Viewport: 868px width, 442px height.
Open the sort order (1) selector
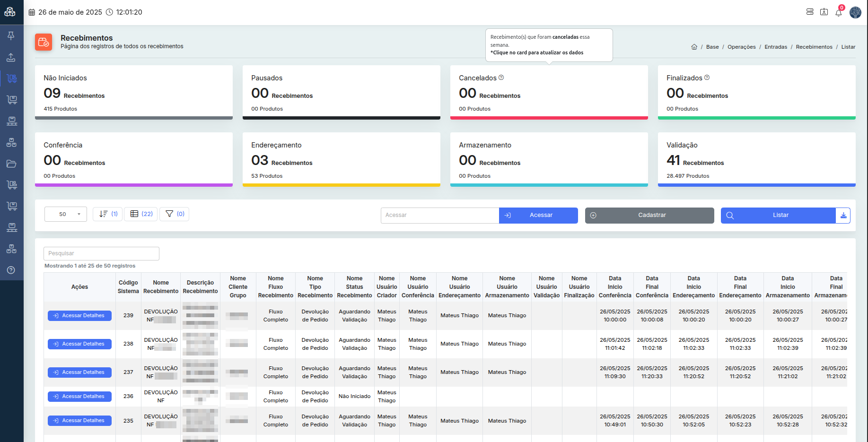click(x=108, y=214)
